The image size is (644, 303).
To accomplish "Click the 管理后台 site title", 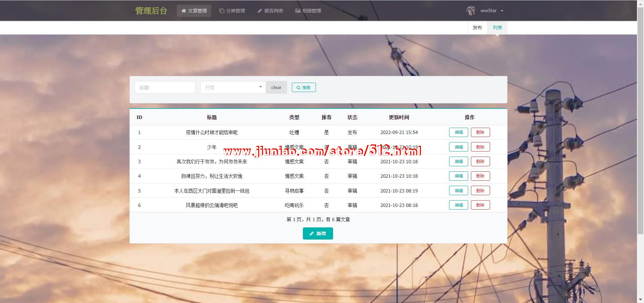I will point(151,11).
